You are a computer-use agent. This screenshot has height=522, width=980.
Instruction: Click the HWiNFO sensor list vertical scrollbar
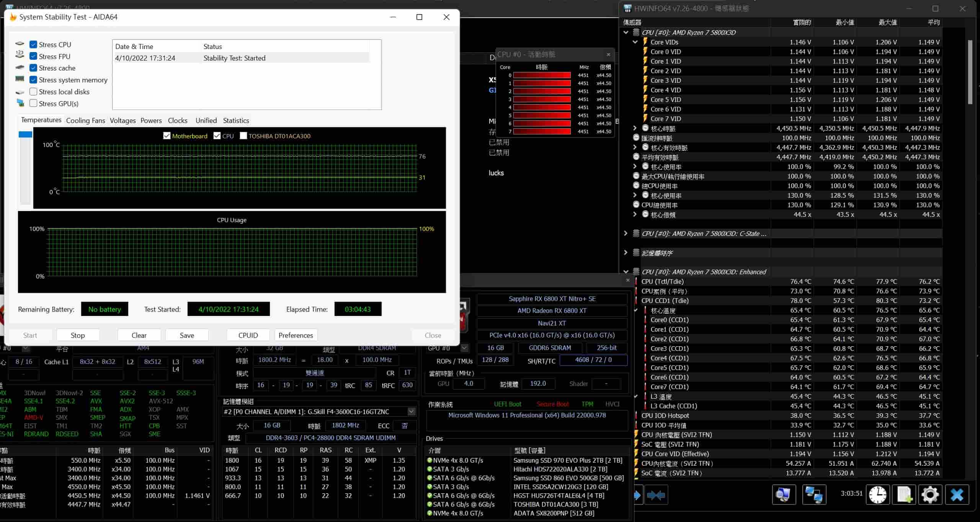tap(970, 72)
